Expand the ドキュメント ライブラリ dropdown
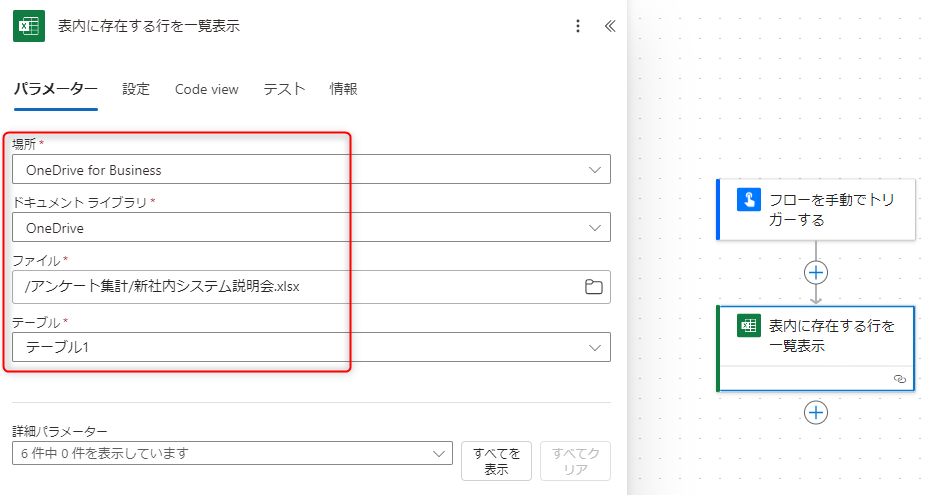This screenshot has height=495, width=930. point(311,228)
